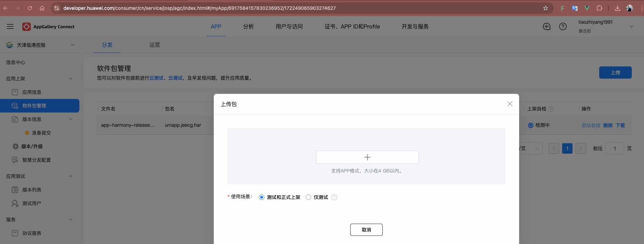Open the liaozhiyang1991 account dropdown
Viewport: 644px width, 244px height.
click(x=631, y=26)
